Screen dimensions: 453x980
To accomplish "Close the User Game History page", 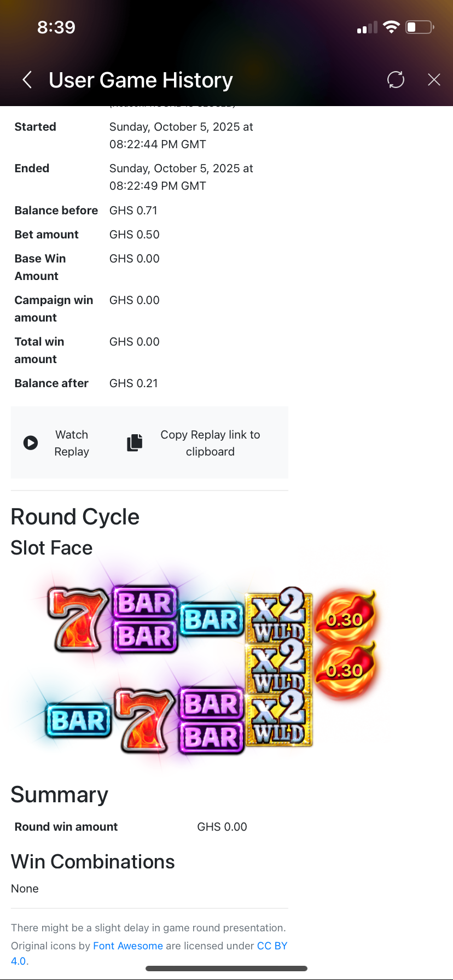I will [x=434, y=80].
